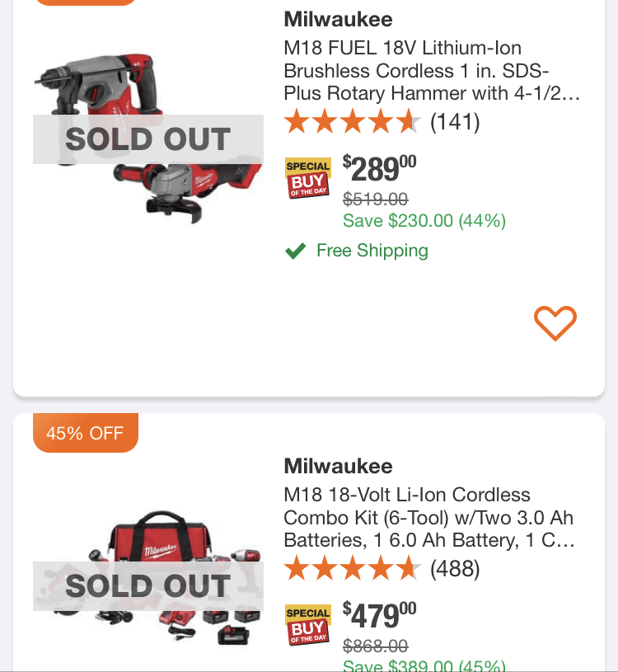Select the rotary hammer and grinder thumbnail
Image resolution: width=618 pixels, height=672 pixels.
click(148, 139)
